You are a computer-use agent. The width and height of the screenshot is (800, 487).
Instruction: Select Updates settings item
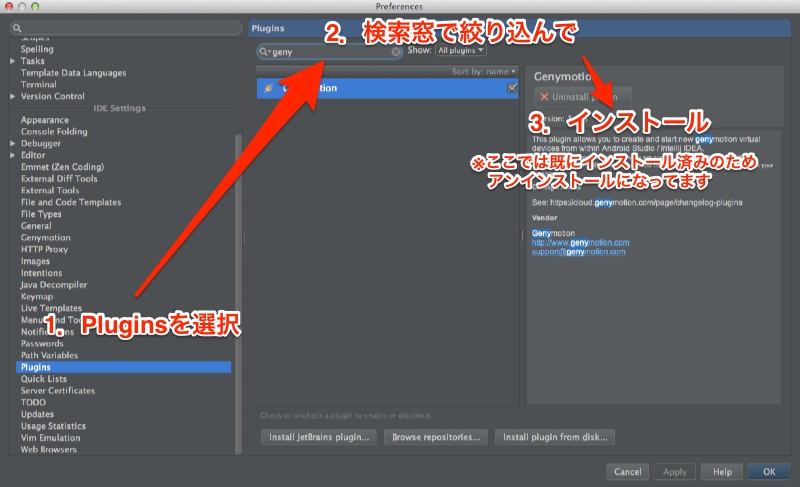(x=37, y=415)
